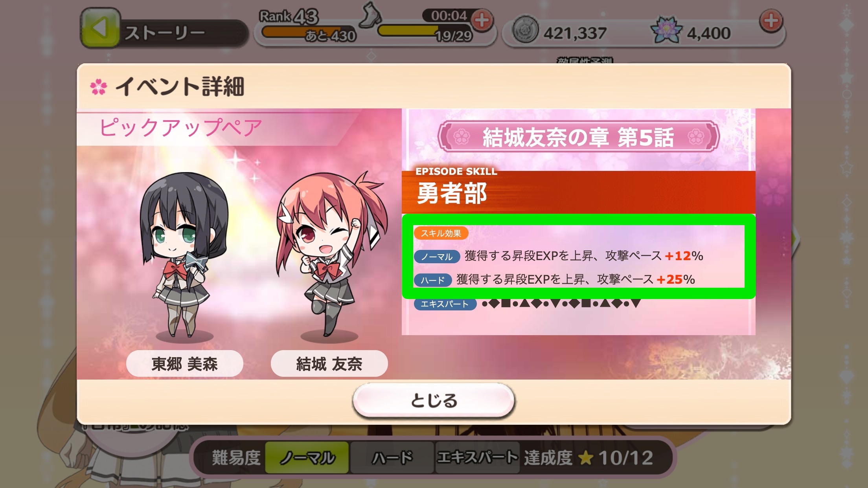The image size is (868, 488).
Task: Tap the エキスパート locked skill tag
Action: coord(445,304)
